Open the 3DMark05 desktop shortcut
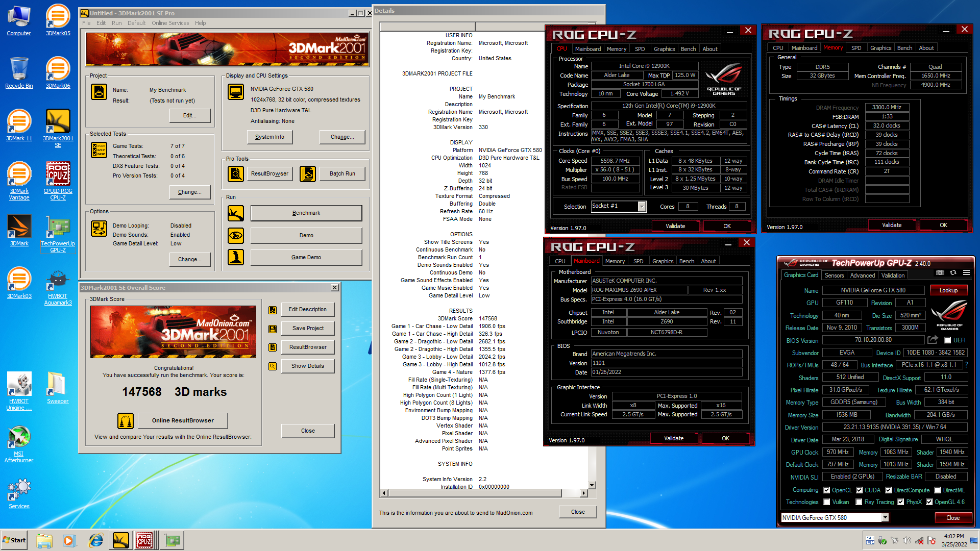The image size is (980, 551). coord(58,20)
